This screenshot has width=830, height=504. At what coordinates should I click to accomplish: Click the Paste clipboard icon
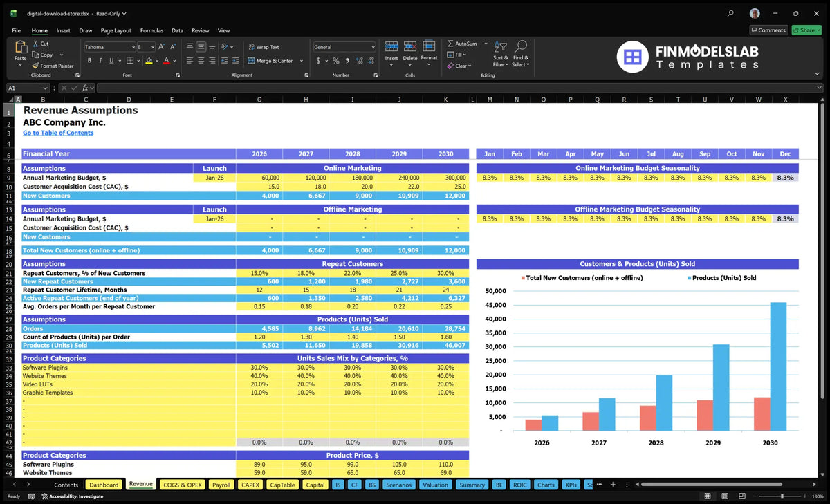coord(21,48)
